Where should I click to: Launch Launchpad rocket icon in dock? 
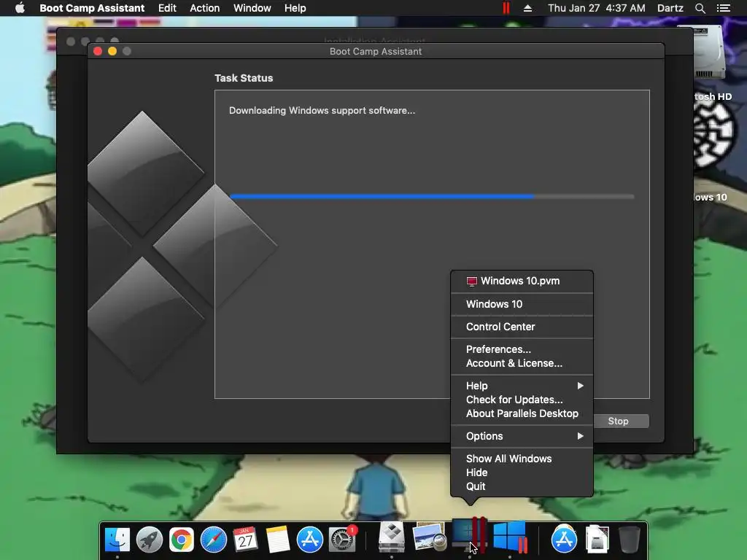[x=149, y=540]
